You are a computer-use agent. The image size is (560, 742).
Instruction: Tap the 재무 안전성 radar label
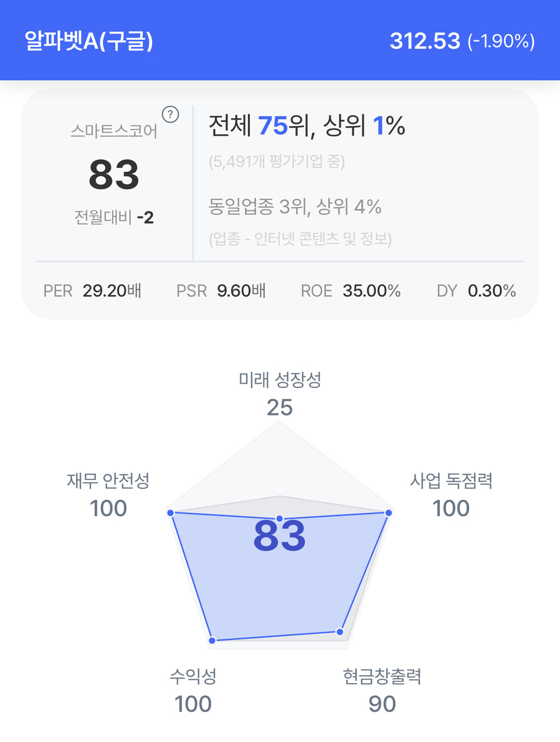(x=108, y=481)
